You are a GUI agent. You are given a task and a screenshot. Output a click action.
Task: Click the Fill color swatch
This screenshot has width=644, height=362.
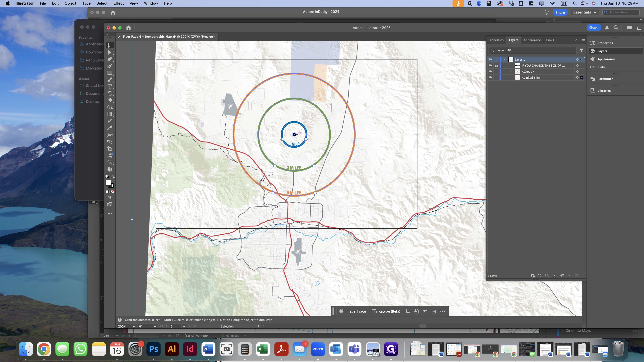(108, 183)
